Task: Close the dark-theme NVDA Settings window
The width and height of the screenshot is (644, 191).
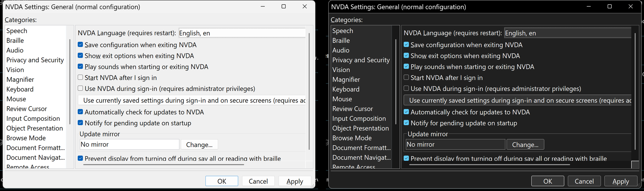Action: coord(630,6)
